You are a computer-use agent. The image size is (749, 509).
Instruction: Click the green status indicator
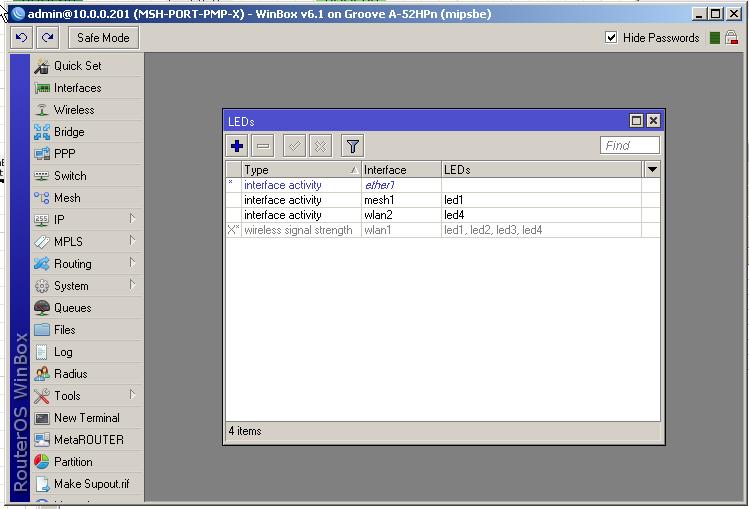pyautogui.click(x=715, y=38)
